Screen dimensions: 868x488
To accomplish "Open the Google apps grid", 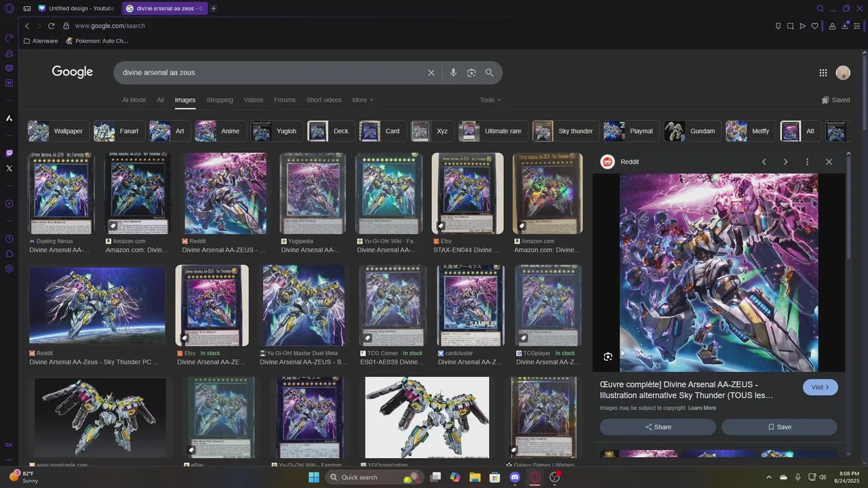I will (x=823, y=73).
